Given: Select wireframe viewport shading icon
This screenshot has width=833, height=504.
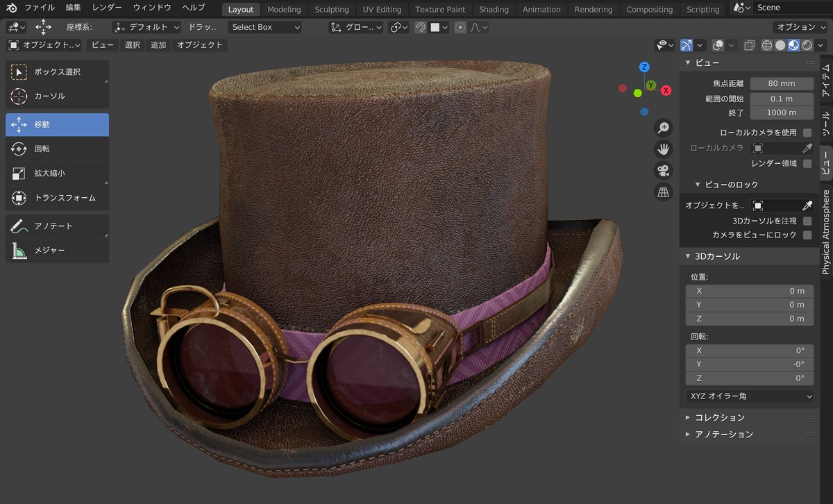Looking at the screenshot, I should coord(767,45).
